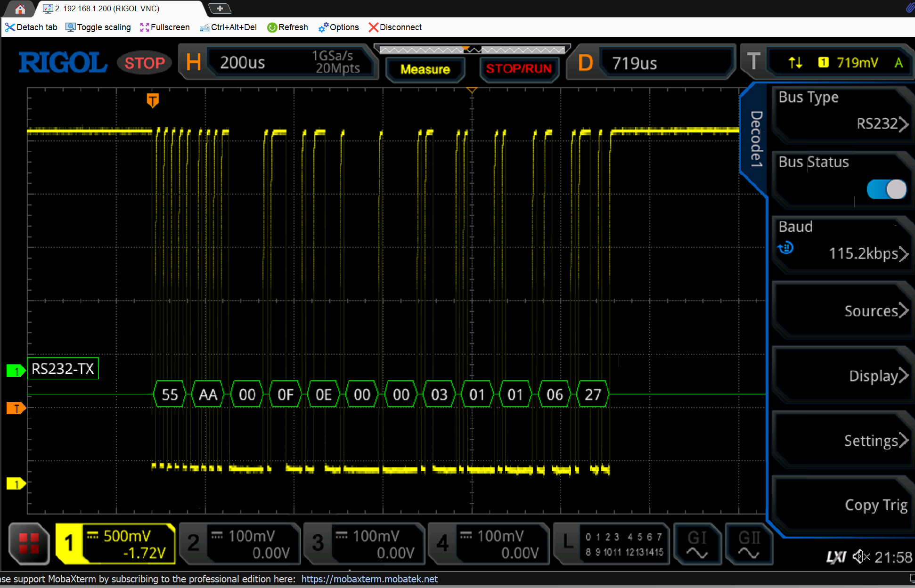
Task: Toggle channel 1 500mV button
Action: click(115, 543)
